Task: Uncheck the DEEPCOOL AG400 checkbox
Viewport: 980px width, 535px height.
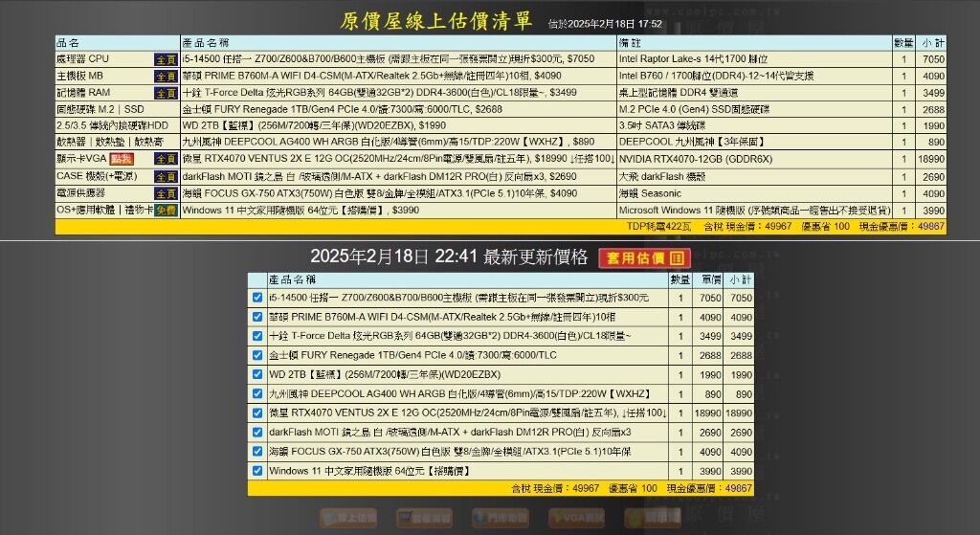Action: point(256,393)
